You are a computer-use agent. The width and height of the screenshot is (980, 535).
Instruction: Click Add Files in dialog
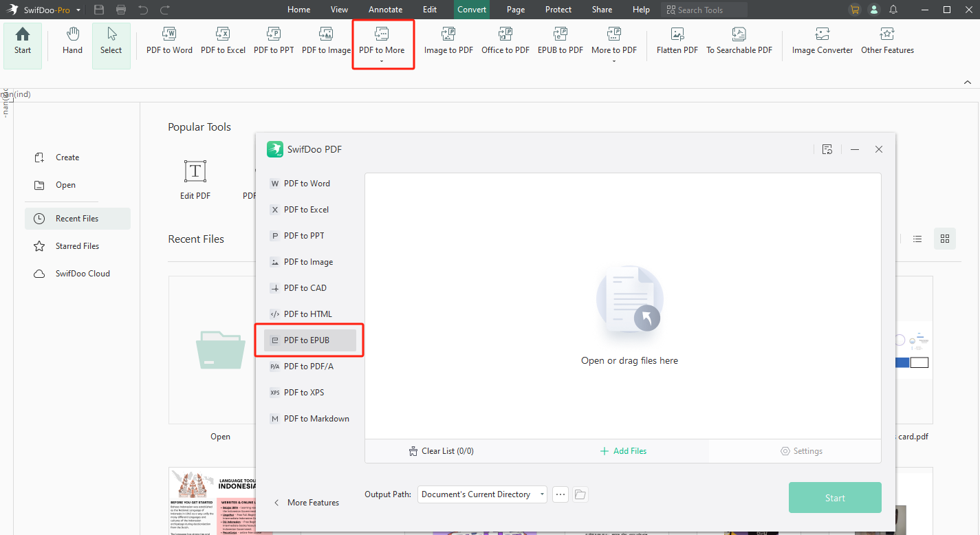click(623, 451)
